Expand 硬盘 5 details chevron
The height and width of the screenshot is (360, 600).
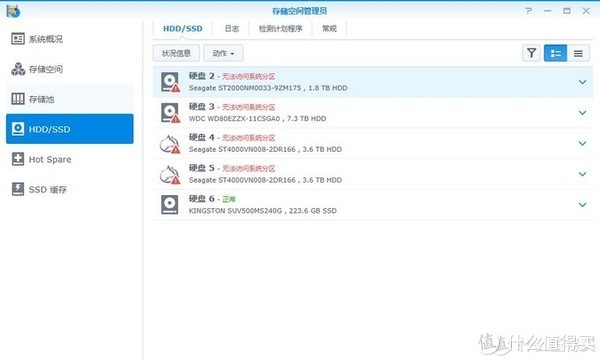point(582,174)
